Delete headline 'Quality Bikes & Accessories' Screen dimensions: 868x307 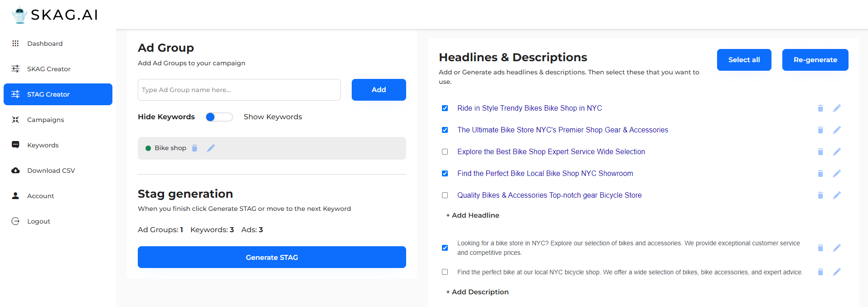[x=820, y=195]
